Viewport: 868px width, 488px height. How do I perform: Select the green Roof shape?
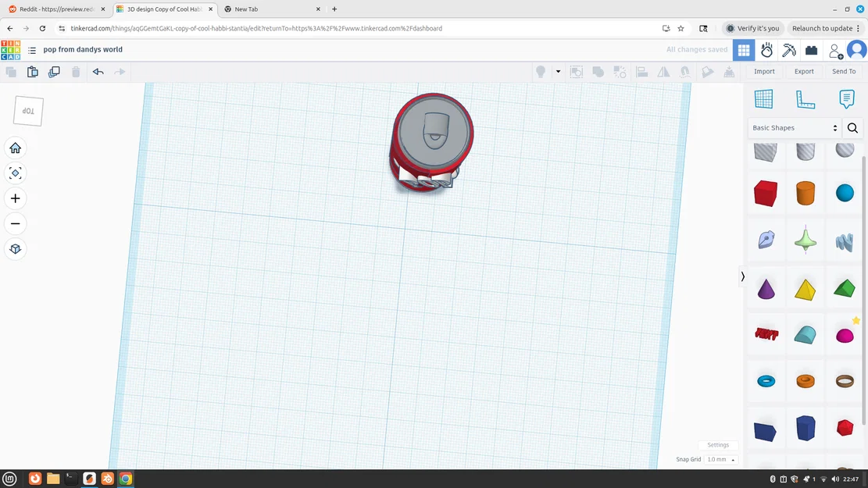click(x=845, y=288)
